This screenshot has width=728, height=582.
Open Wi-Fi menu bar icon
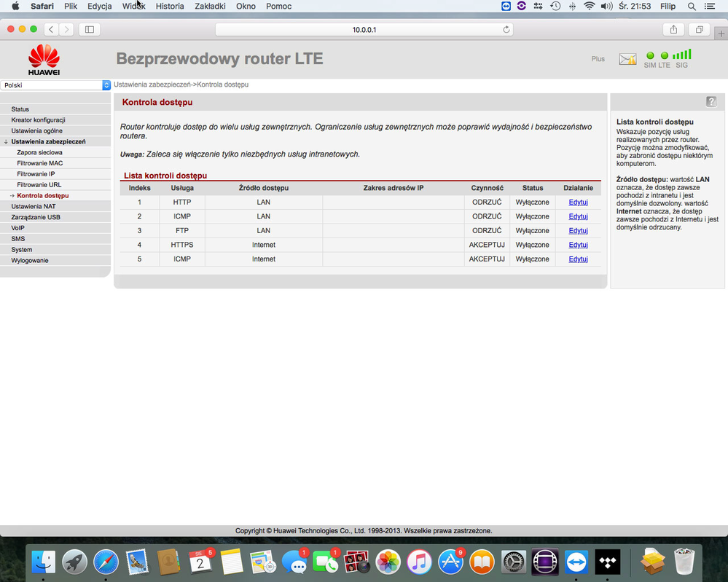point(590,6)
